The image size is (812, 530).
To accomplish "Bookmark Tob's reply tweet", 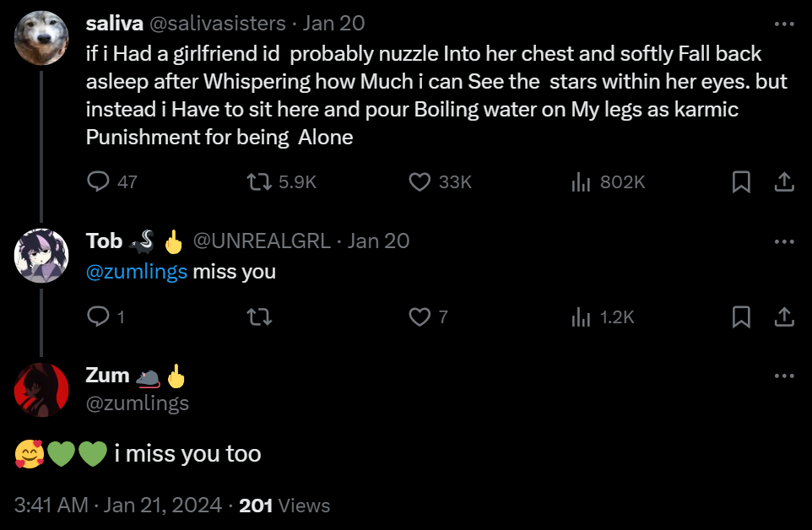I will pyautogui.click(x=741, y=316).
